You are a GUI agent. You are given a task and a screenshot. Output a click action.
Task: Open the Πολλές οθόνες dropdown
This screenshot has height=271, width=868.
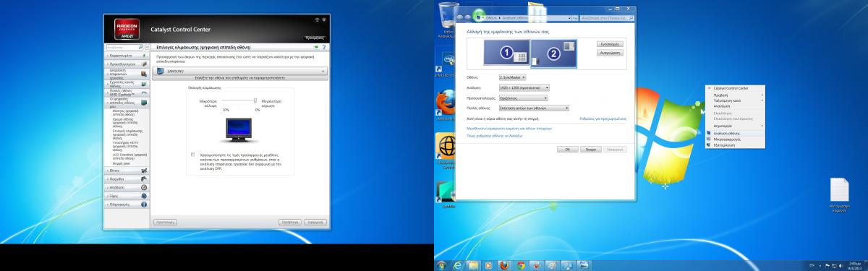(x=533, y=107)
